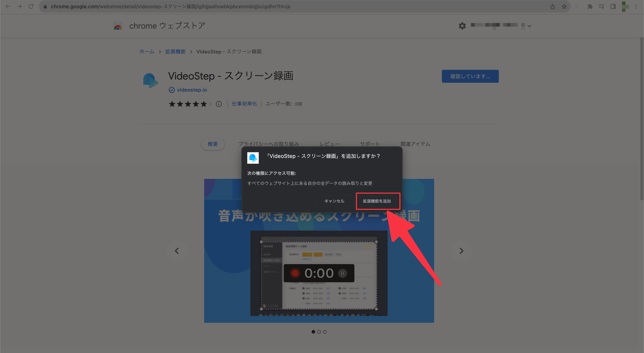Screen dimensions: 644x353
Task: Click the browser back arrow
Action: pyautogui.click(x=8, y=6)
